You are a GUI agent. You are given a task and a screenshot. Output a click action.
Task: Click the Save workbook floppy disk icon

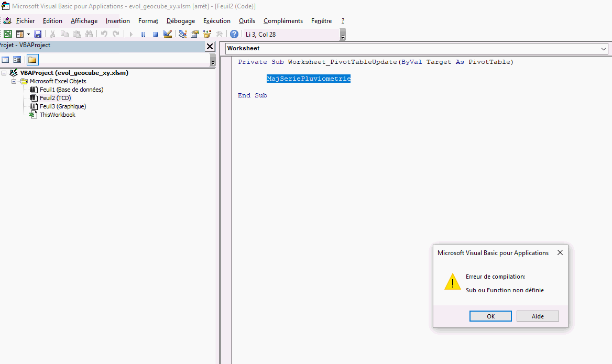[x=38, y=34]
